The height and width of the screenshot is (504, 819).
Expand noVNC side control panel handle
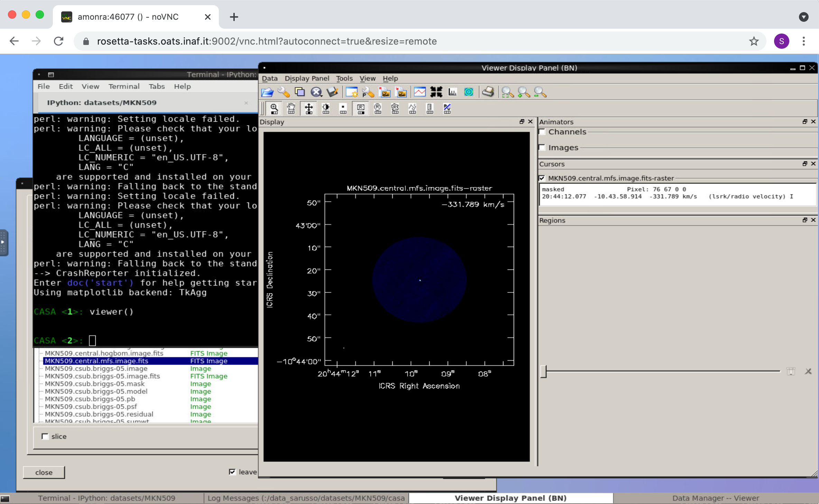pyautogui.click(x=3, y=242)
